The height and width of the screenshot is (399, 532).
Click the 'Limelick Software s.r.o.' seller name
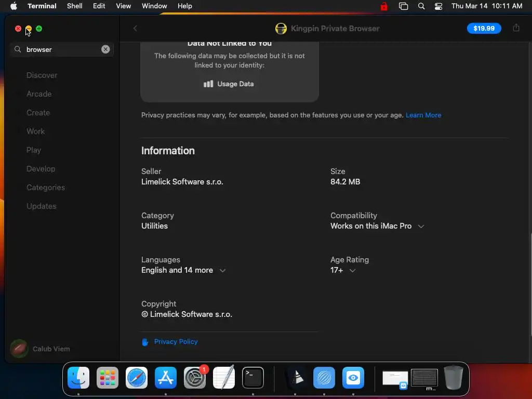click(x=182, y=182)
